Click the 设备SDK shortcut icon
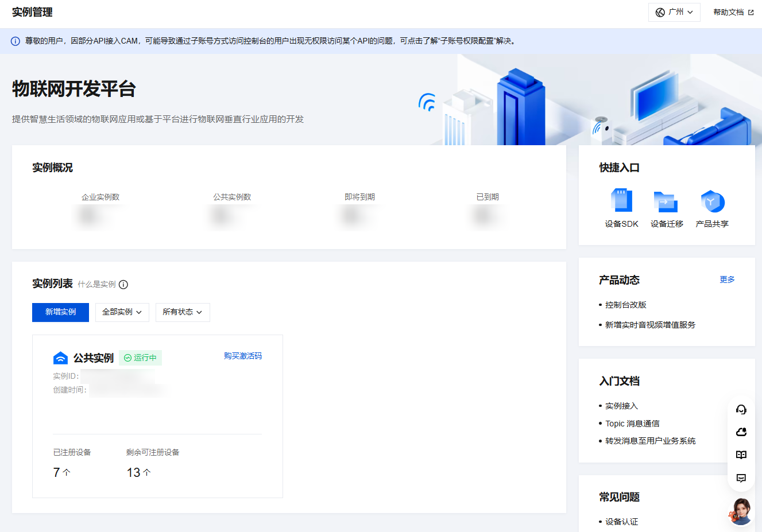This screenshot has height=532, width=762. (x=621, y=201)
